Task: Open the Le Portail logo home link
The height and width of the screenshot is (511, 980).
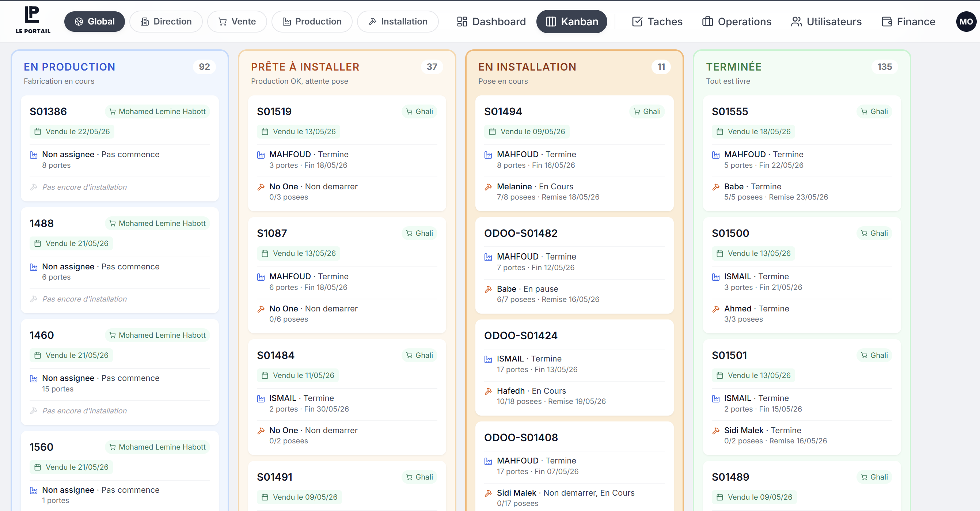Action: pyautogui.click(x=33, y=21)
